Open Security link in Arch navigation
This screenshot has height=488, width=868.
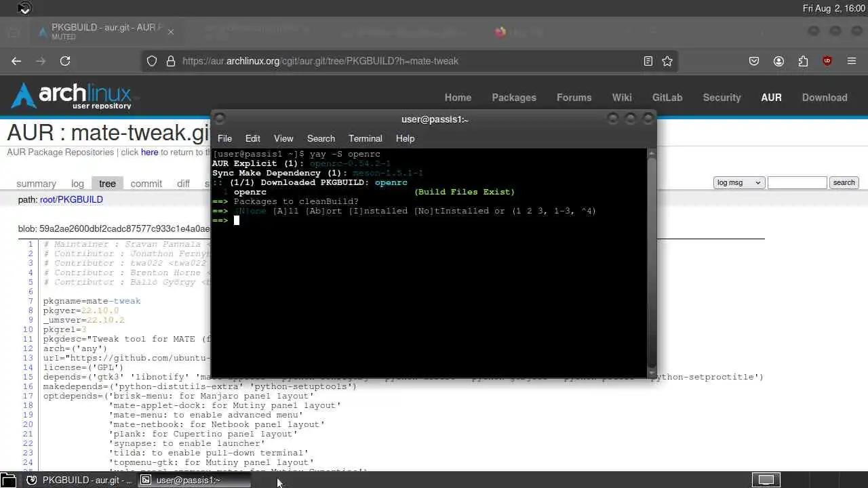pyautogui.click(x=722, y=98)
